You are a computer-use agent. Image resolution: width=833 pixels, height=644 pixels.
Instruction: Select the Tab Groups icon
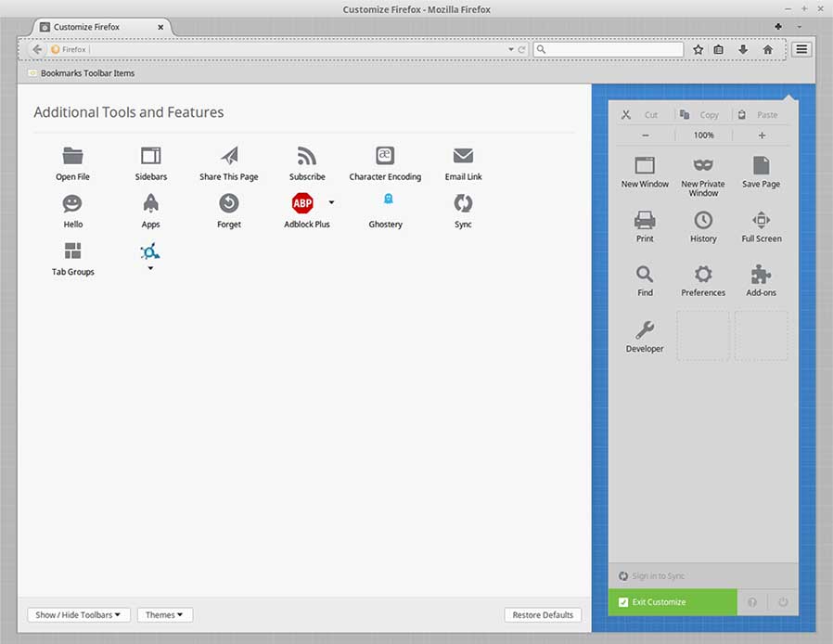[x=72, y=251]
